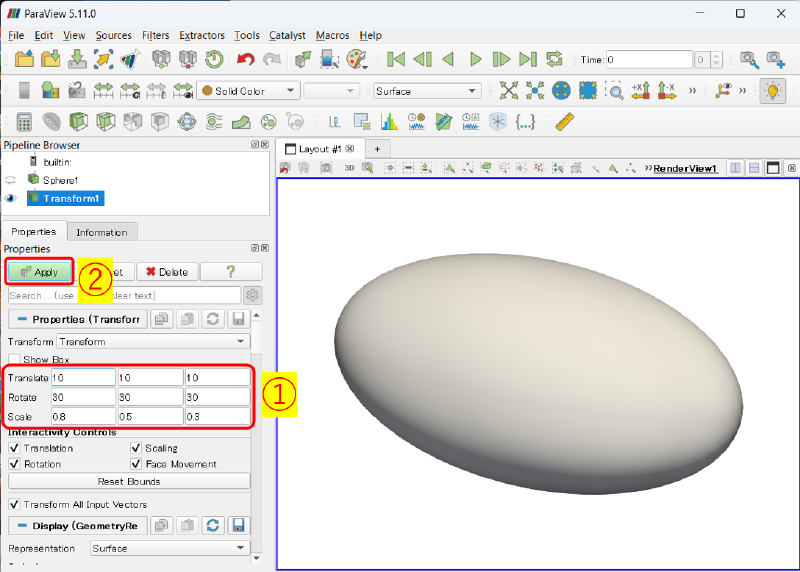Enable the Show Box checkbox
This screenshot has width=800, height=572.
(15, 360)
